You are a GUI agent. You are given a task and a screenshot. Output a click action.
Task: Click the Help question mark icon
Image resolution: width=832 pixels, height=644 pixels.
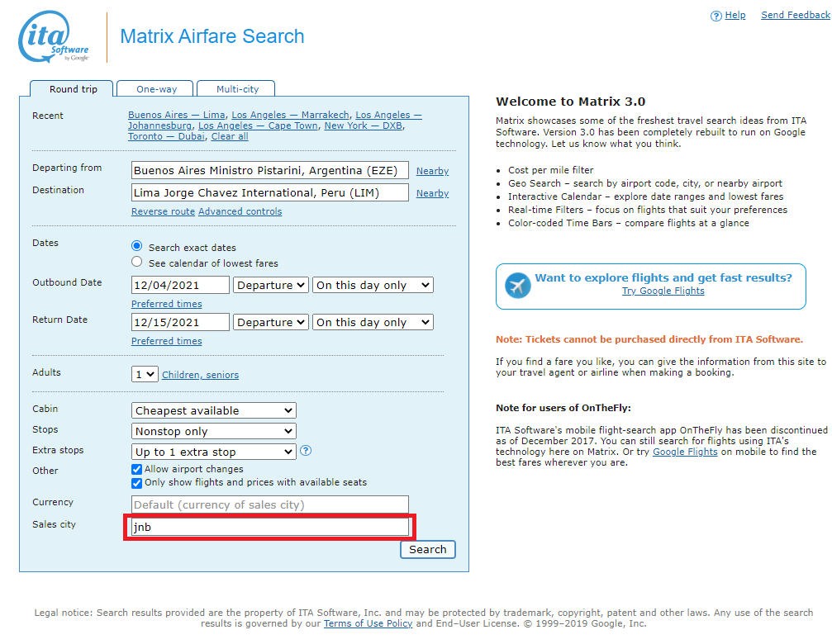[716, 16]
